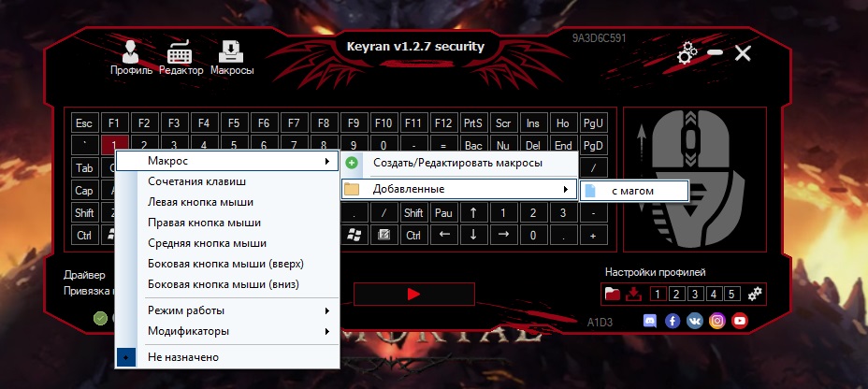Select the Tab key
The height and width of the screenshot is (389, 868).
[x=84, y=167]
